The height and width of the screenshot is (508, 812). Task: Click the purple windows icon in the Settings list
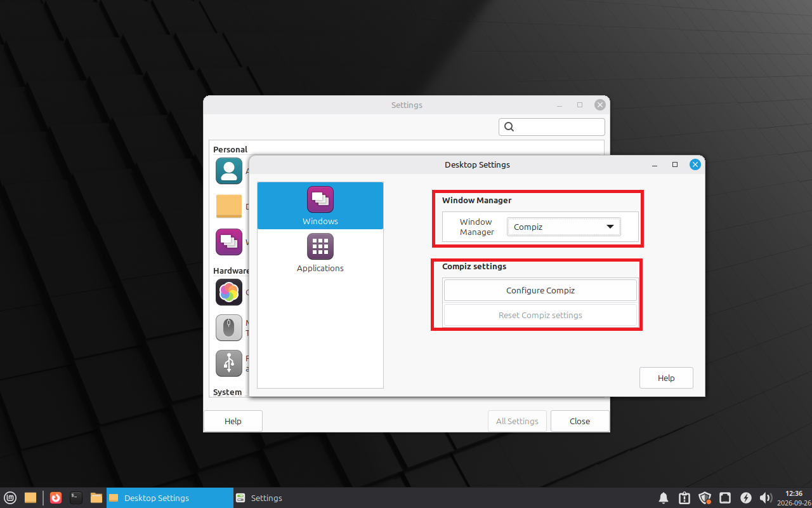pyautogui.click(x=229, y=242)
